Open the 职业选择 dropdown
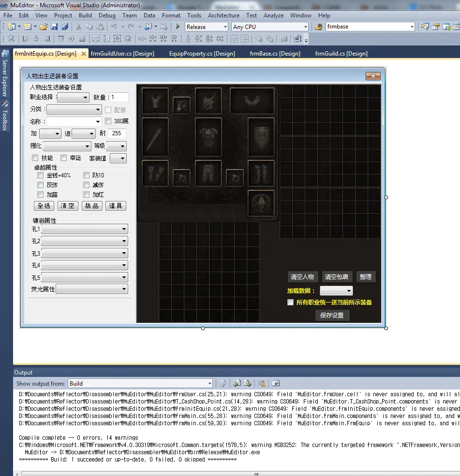This screenshot has width=460, height=476. click(73, 98)
